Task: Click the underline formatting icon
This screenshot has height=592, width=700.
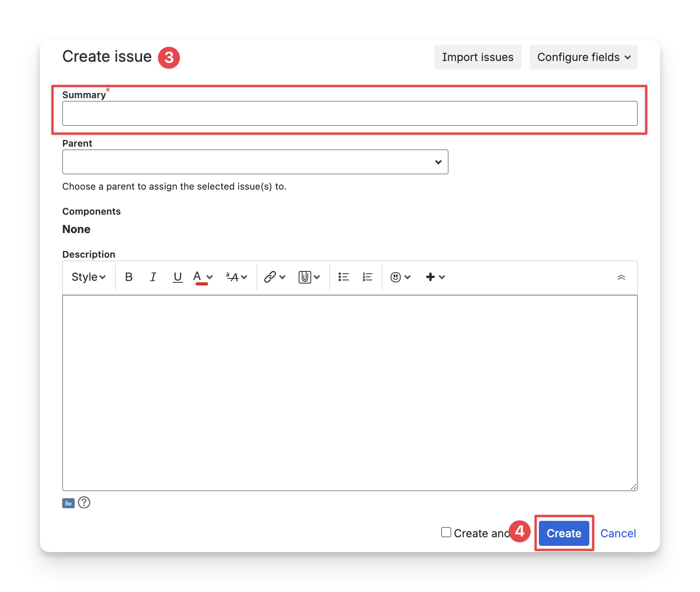Action: [x=178, y=277]
